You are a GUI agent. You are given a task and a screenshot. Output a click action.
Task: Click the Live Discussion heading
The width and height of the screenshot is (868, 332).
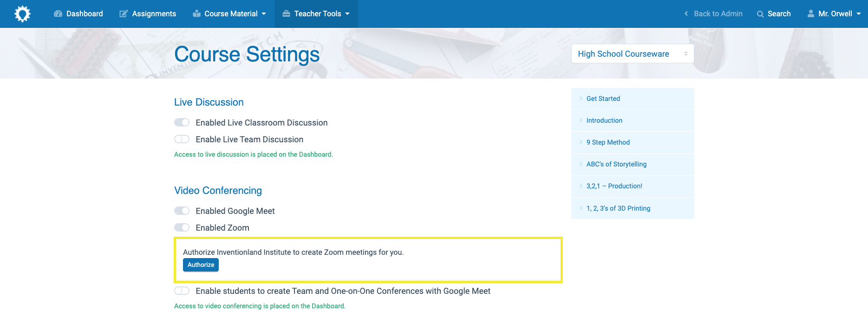point(209,102)
